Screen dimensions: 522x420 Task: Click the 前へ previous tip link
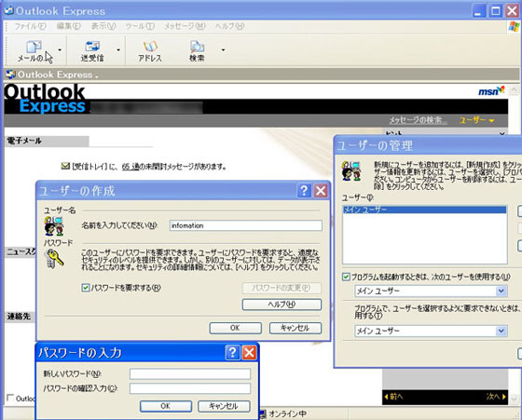pos(393,397)
